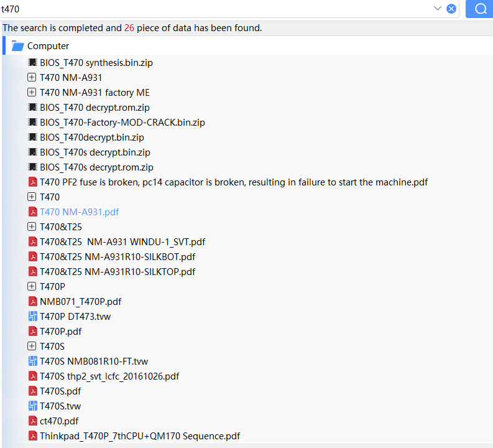493x448 pixels.
Task: Open the T470 PF2 fuse is broken PDF
Action: [x=233, y=182]
